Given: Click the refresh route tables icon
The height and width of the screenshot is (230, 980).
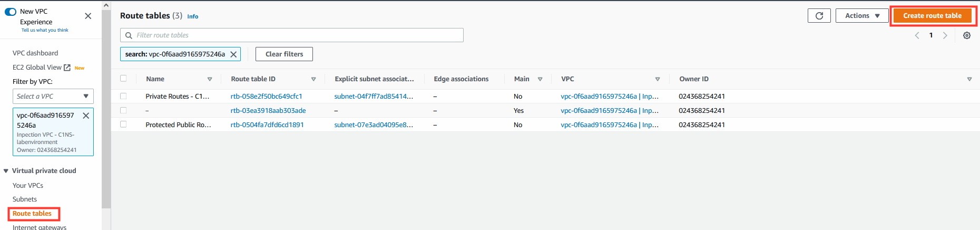Looking at the screenshot, I should (x=819, y=16).
